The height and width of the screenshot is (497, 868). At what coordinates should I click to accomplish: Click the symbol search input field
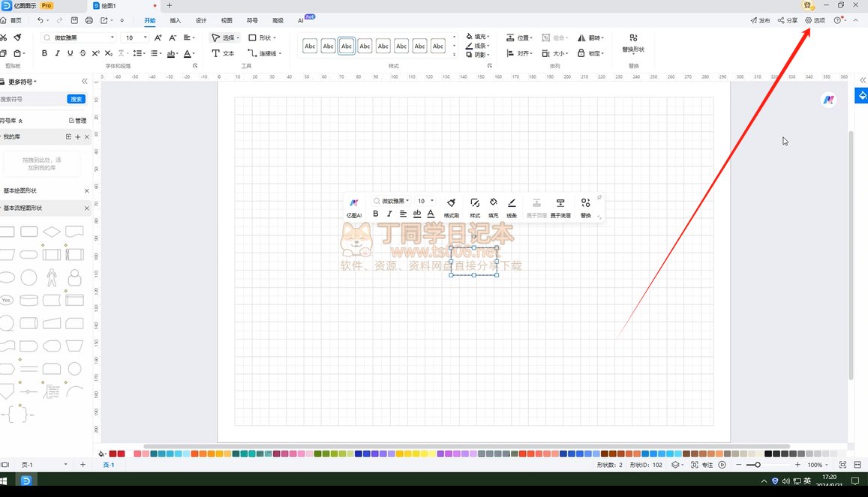click(x=32, y=99)
